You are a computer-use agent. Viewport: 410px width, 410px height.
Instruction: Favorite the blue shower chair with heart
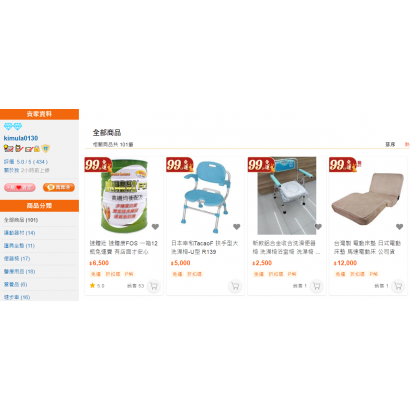point(237,227)
